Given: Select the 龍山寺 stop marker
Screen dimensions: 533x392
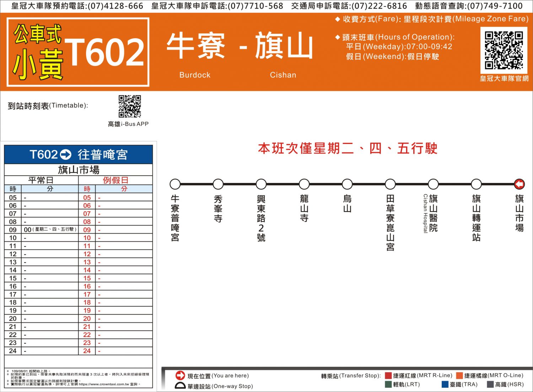Looking at the screenshot, I should point(304,184).
